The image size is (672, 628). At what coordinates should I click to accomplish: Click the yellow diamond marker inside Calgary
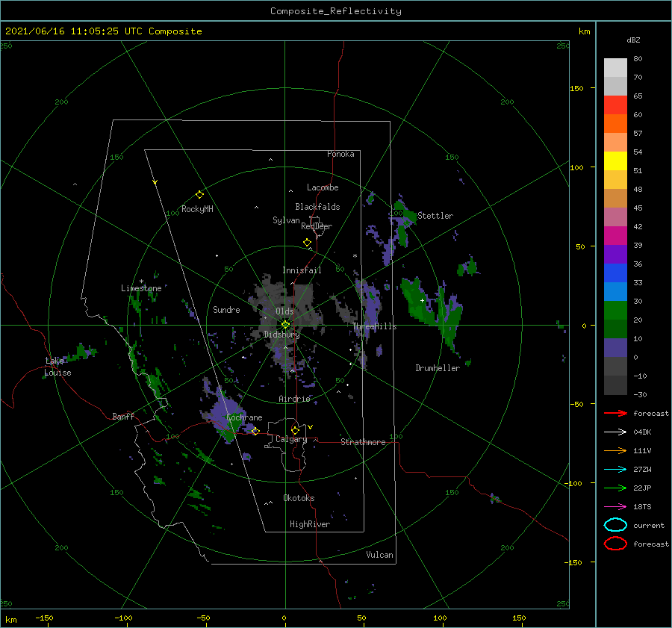point(295,430)
